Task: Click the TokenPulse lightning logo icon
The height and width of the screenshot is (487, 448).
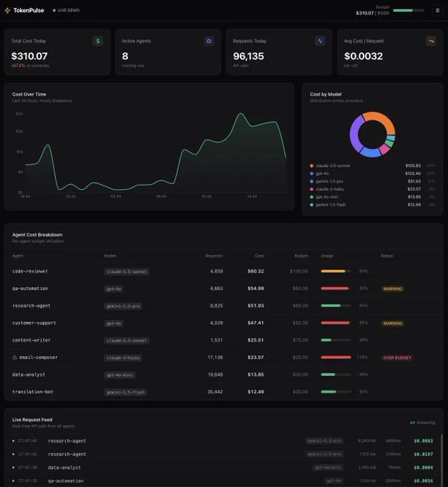Action: [x=7, y=11]
